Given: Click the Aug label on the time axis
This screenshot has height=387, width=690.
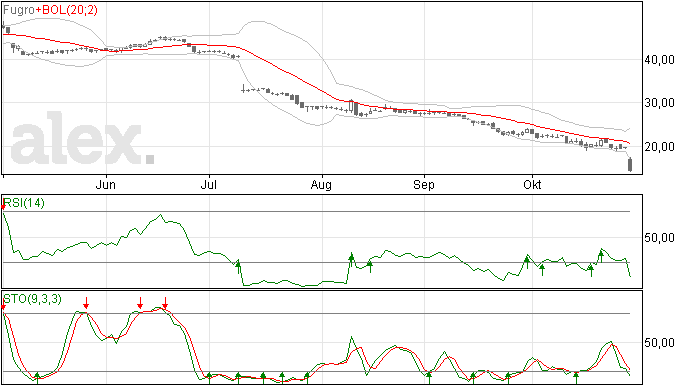Looking at the screenshot, I should (321, 184).
